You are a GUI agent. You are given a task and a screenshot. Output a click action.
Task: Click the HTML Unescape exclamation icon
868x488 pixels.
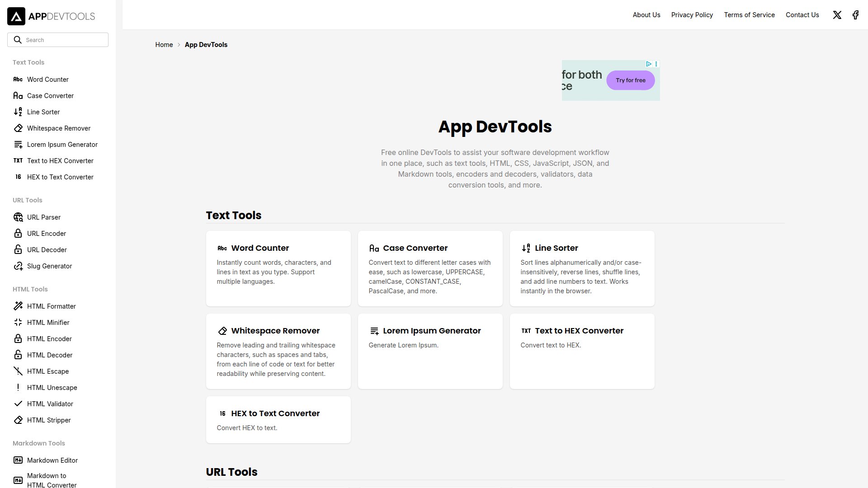[18, 388]
